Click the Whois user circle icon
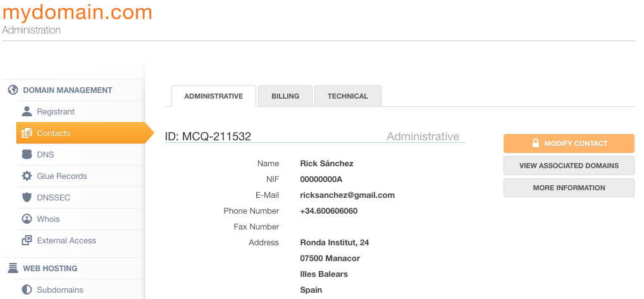The height and width of the screenshot is (299, 644). [27, 219]
